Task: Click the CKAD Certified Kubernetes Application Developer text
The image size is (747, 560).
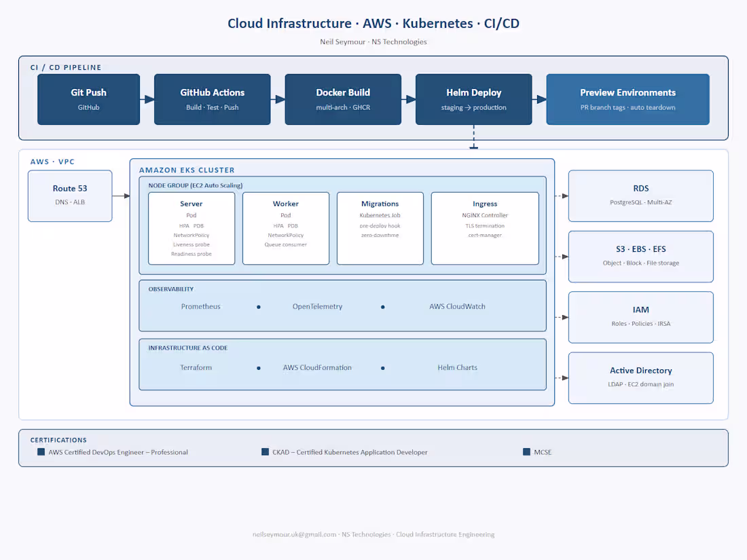Action: click(x=350, y=452)
